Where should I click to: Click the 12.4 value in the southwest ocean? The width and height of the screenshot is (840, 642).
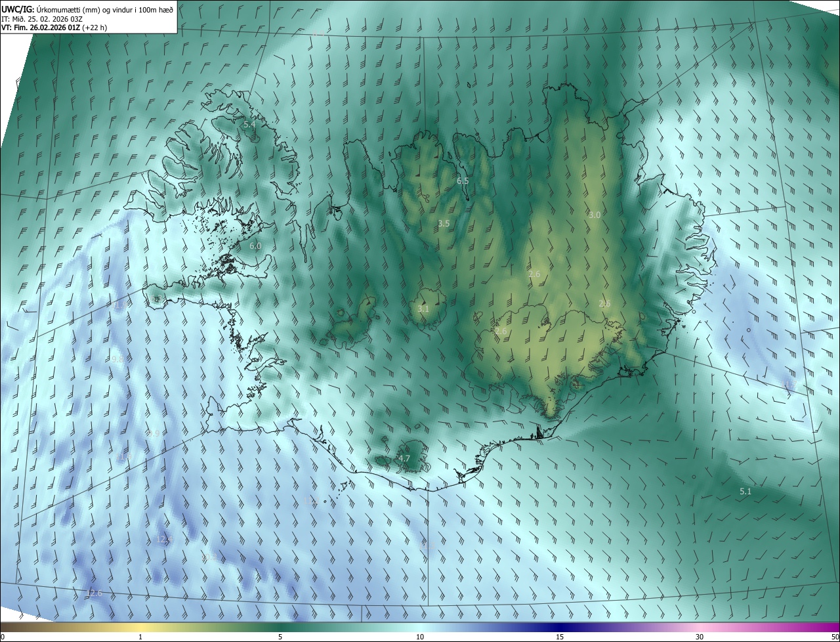(164, 539)
